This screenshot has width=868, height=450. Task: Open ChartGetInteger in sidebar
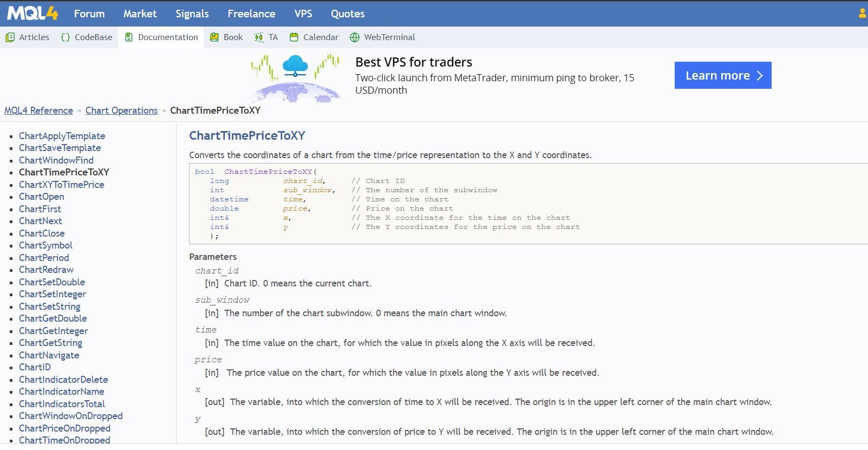[x=54, y=331]
